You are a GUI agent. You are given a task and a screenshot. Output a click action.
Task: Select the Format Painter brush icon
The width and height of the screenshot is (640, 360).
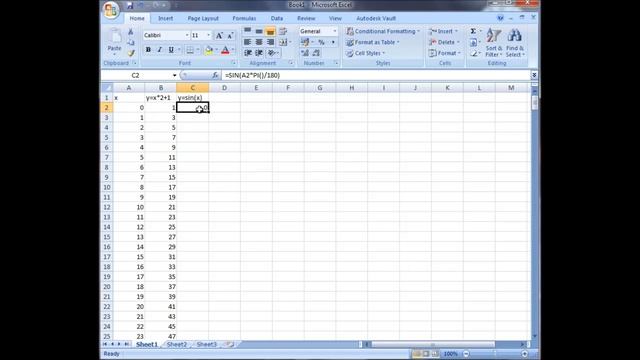click(131, 53)
